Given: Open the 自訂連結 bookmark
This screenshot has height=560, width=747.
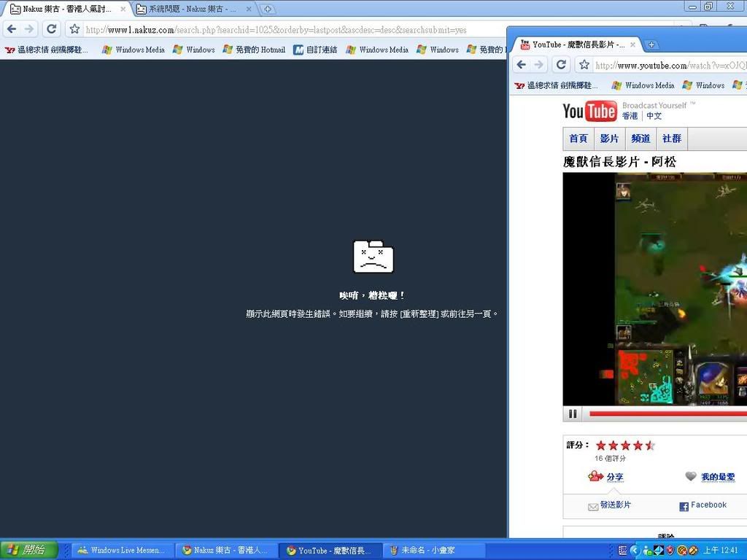Looking at the screenshot, I should coord(315,50).
